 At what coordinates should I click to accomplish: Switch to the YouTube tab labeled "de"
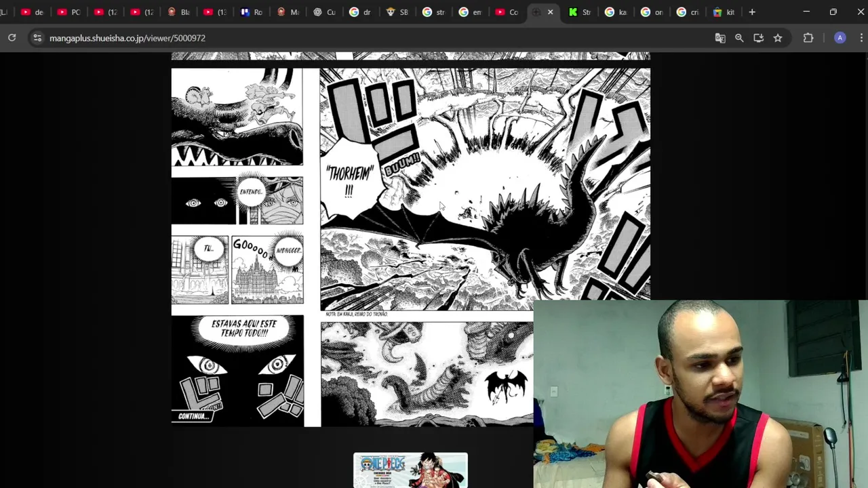[32, 12]
